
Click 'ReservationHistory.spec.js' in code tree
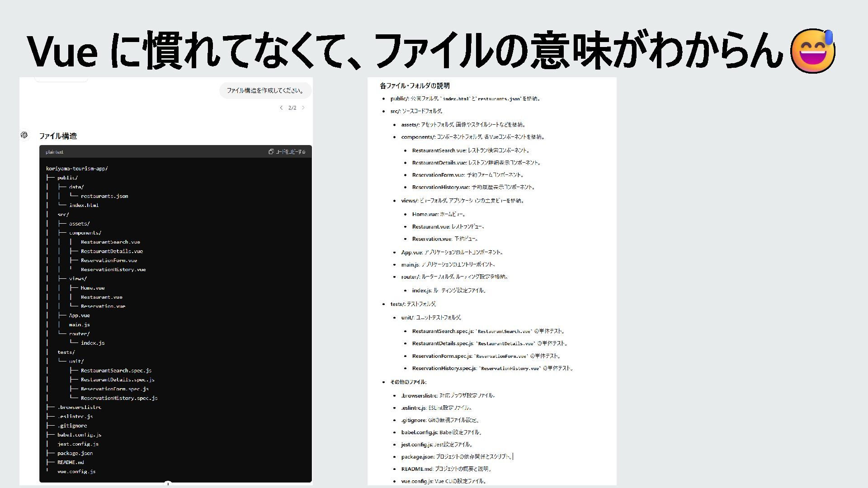[x=119, y=398]
